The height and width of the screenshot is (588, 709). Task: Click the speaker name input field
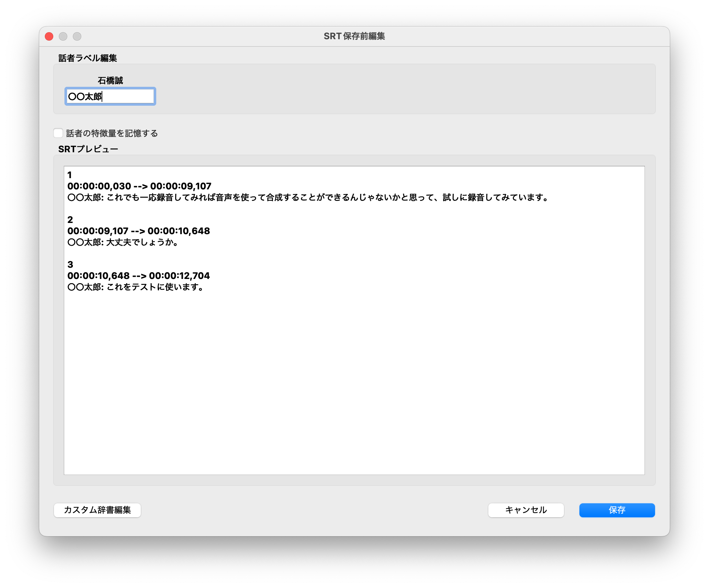[x=110, y=96]
